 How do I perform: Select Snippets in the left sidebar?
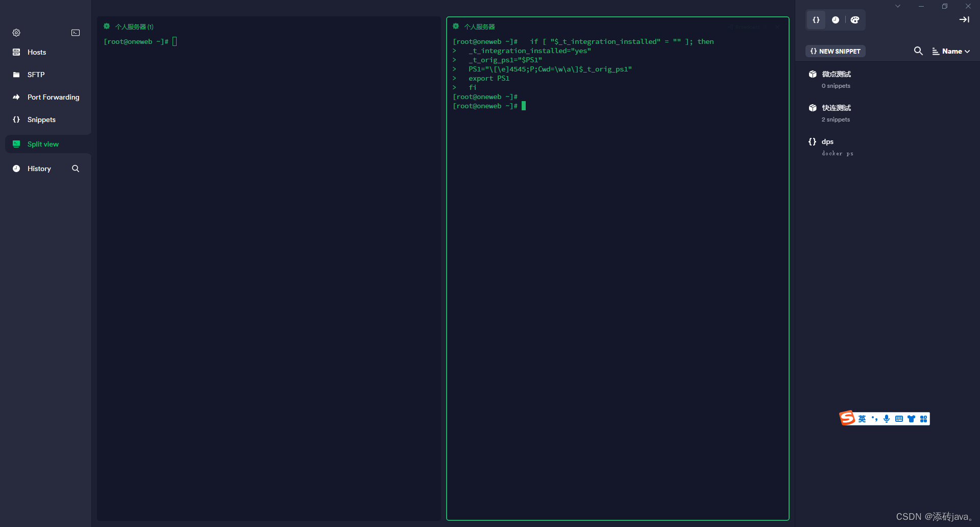(x=41, y=119)
